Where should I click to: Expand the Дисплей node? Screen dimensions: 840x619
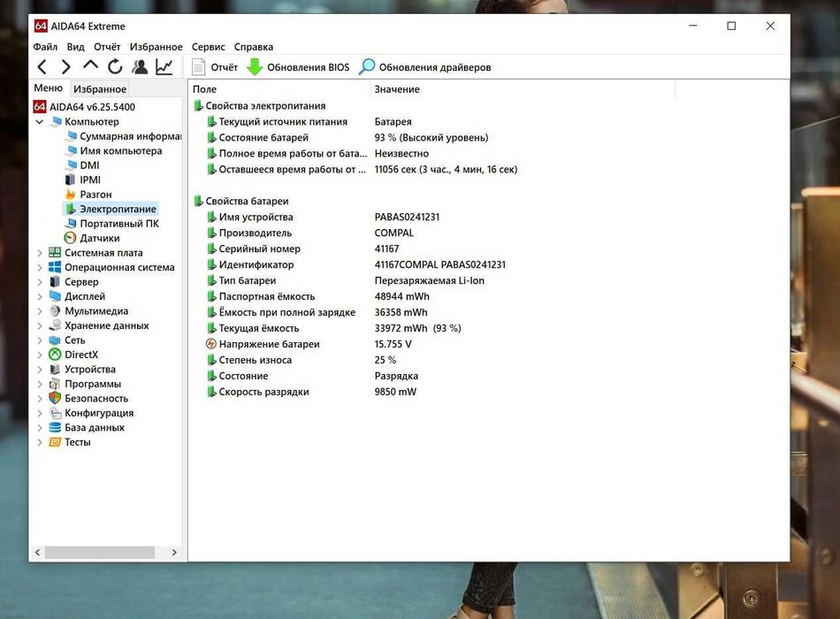click(x=40, y=296)
